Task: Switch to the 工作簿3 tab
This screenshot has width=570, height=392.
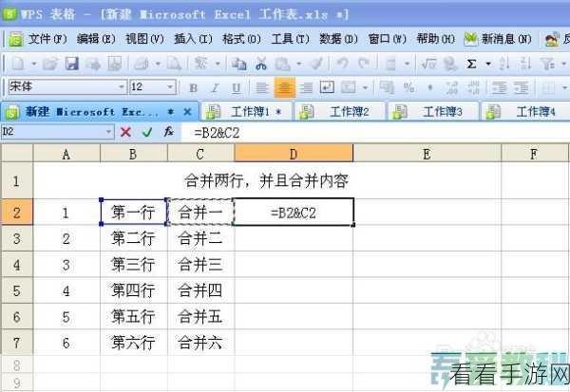Action: [x=433, y=111]
